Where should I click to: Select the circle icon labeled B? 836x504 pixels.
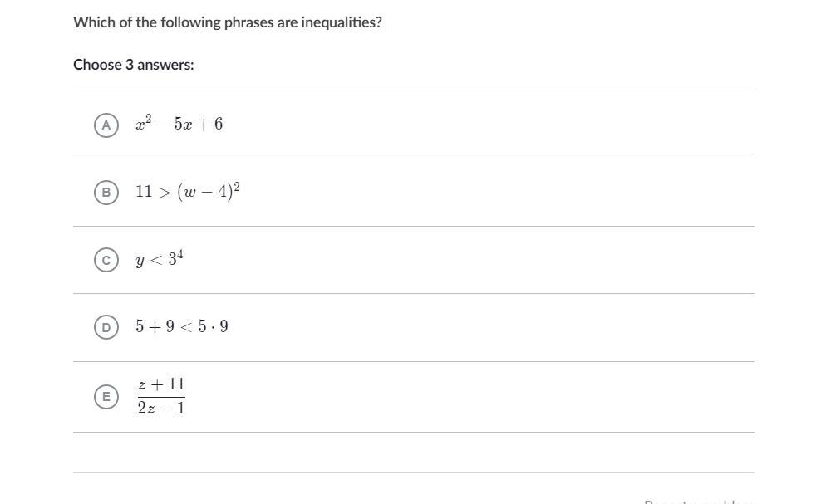(106, 193)
